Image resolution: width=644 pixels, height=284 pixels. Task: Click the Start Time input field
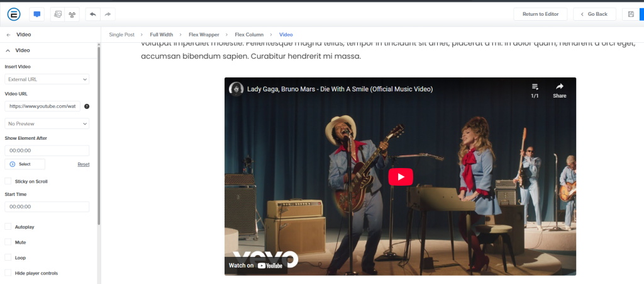coord(47,207)
